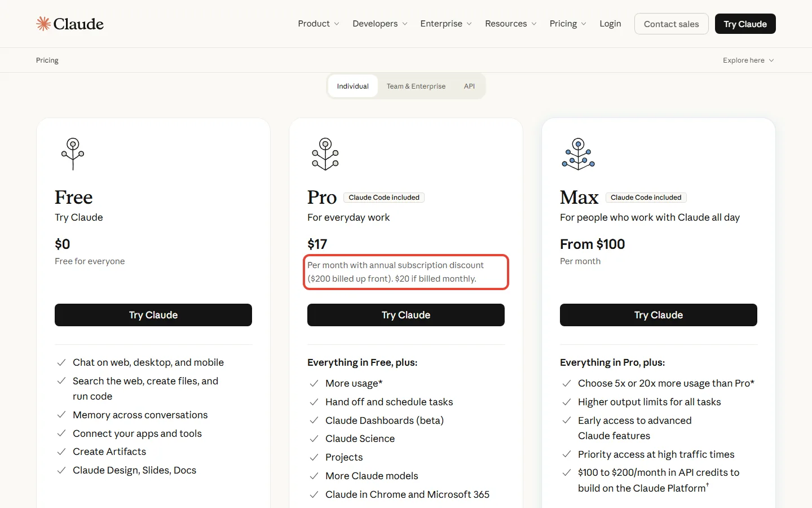
Task: Click 'Claude Design, Slides, Docs'
Action: (135, 470)
